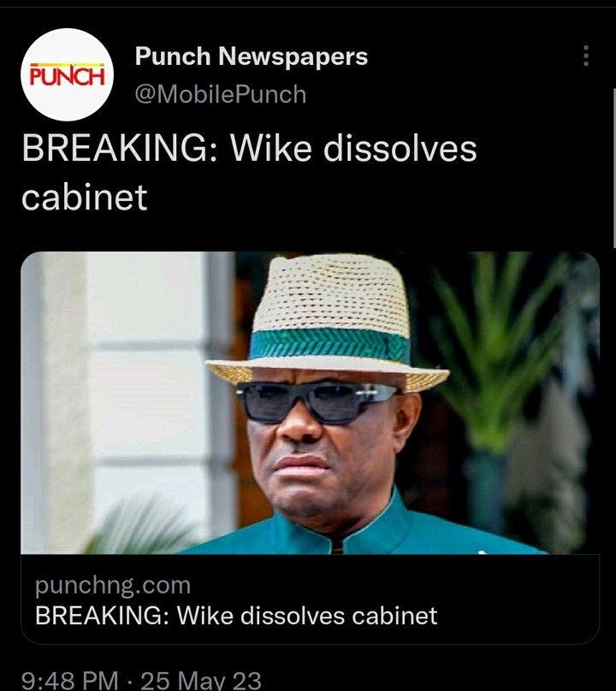Select the tweet text BREAKING: Wike dissolves
The image size is (616, 691).
pyautogui.click(x=249, y=149)
